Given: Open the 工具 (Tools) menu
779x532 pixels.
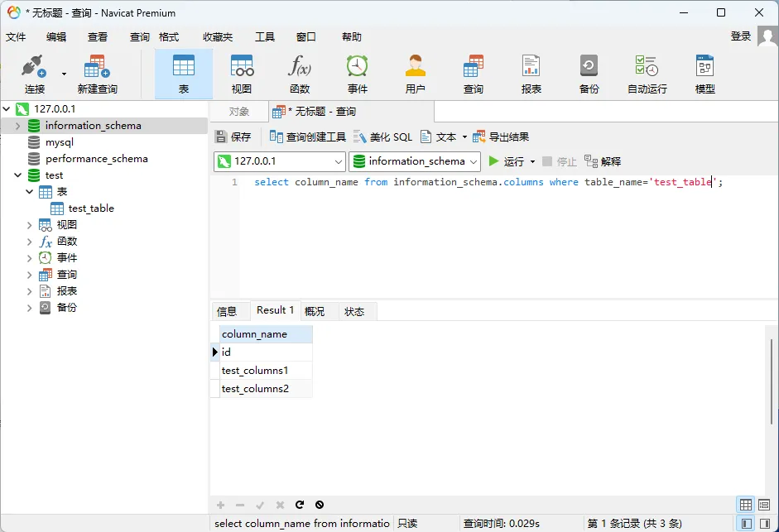Looking at the screenshot, I should [x=264, y=37].
